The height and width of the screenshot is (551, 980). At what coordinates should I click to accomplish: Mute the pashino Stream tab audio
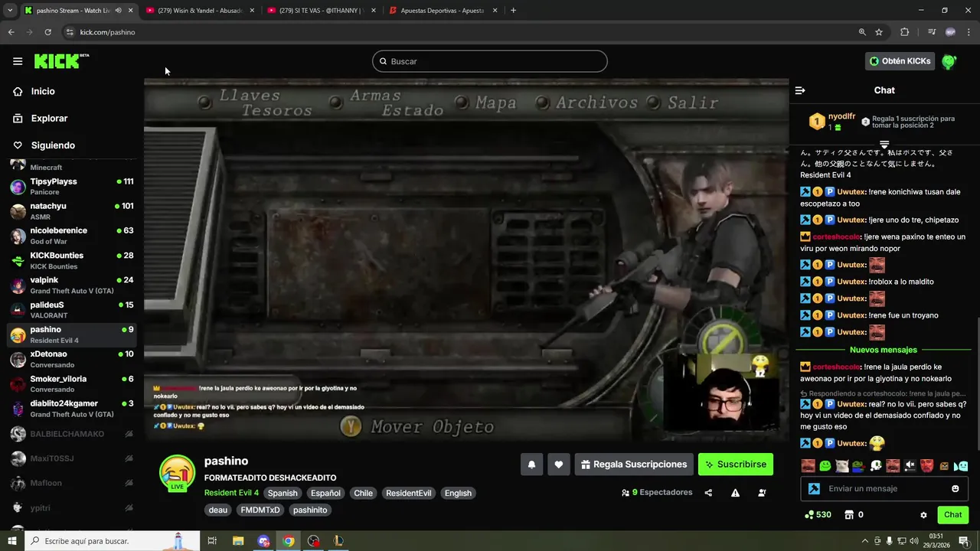(x=118, y=11)
